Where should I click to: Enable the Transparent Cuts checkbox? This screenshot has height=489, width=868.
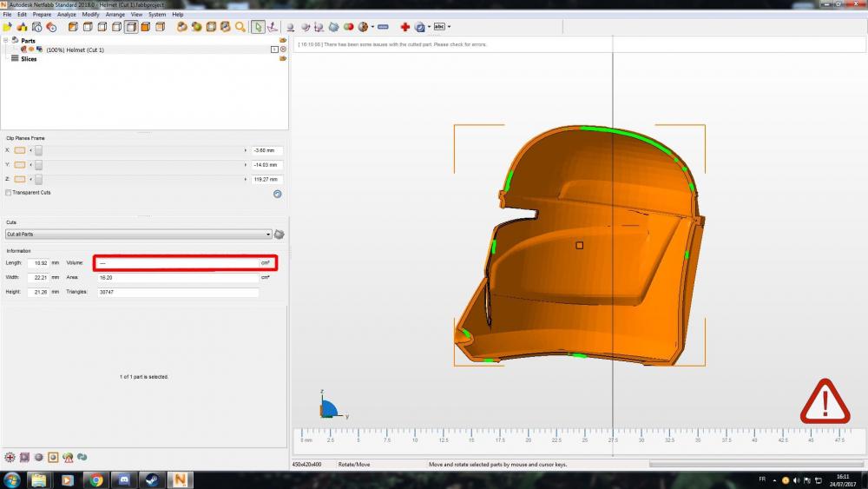point(9,193)
